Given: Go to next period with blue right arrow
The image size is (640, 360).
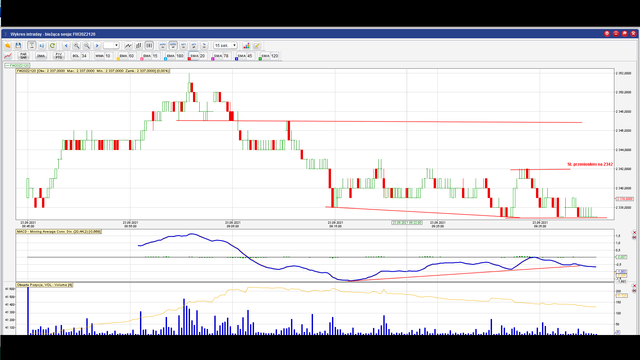Looking at the screenshot, I should 97,45.
